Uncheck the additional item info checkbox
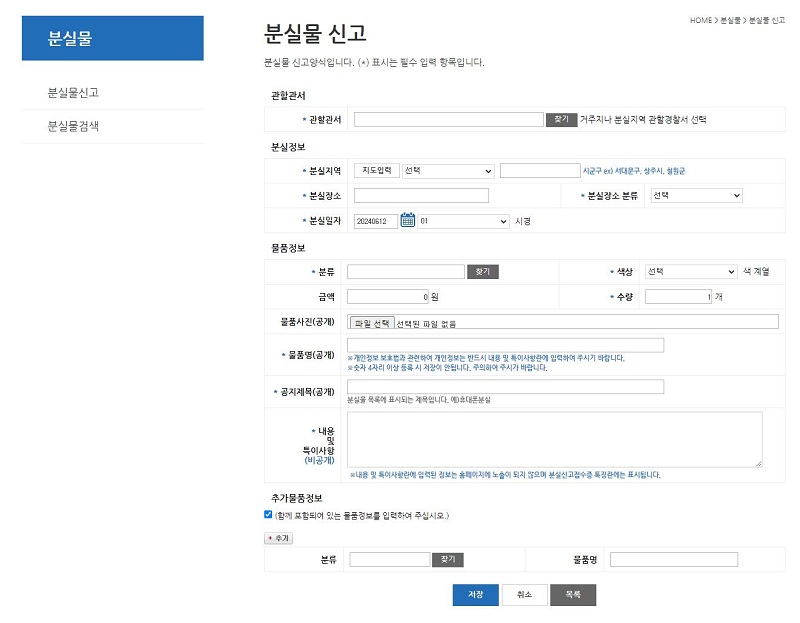The height and width of the screenshot is (623, 800). [x=268, y=514]
